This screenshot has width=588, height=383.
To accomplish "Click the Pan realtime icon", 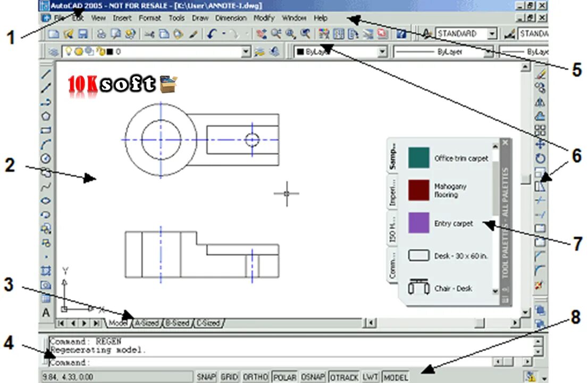I will click(262, 34).
